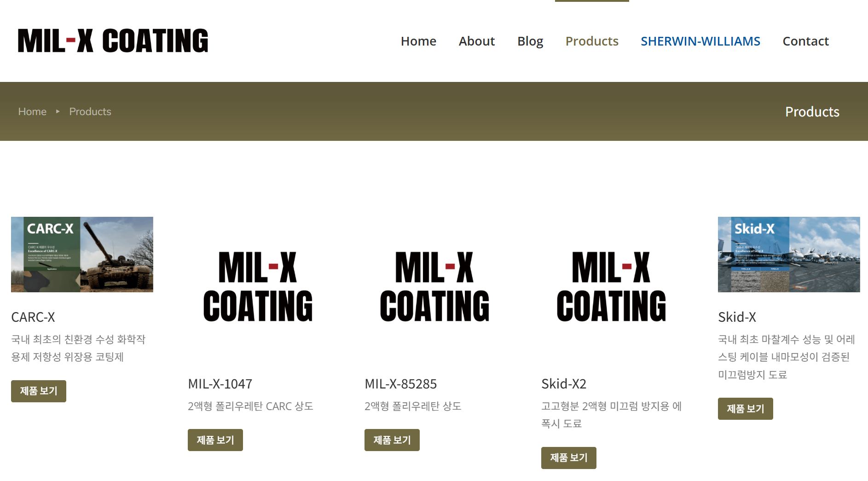Click 제품 보기 button for Skid-X
The image size is (868, 481).
pos(745,409)
